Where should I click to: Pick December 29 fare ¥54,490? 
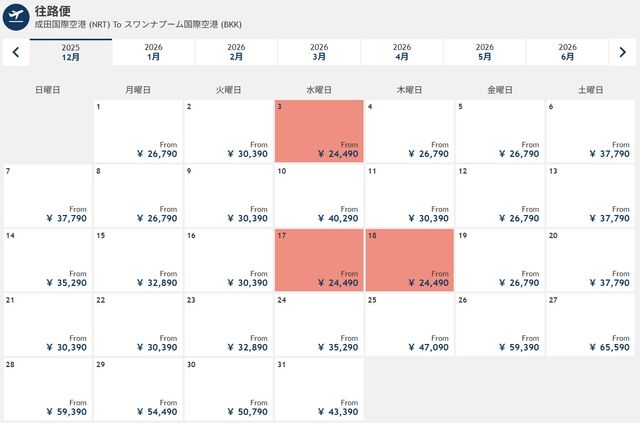(x=137, y=386)
